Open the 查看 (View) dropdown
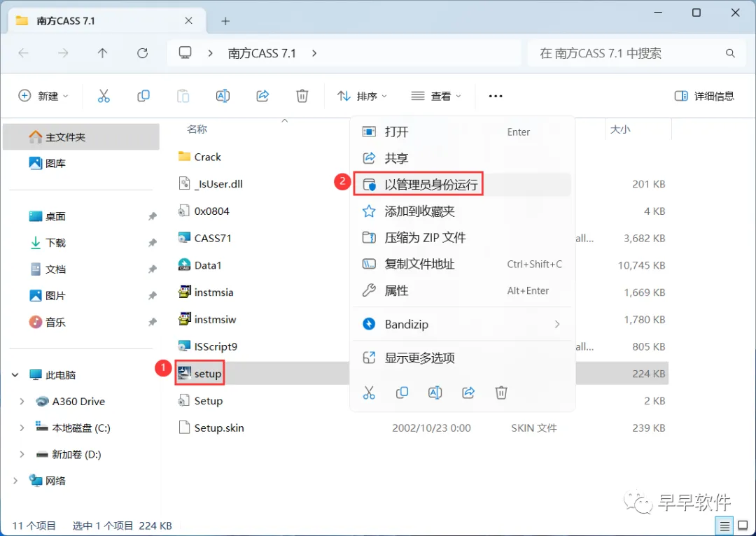Screen dimensions: 756x536 pos(436,96)
